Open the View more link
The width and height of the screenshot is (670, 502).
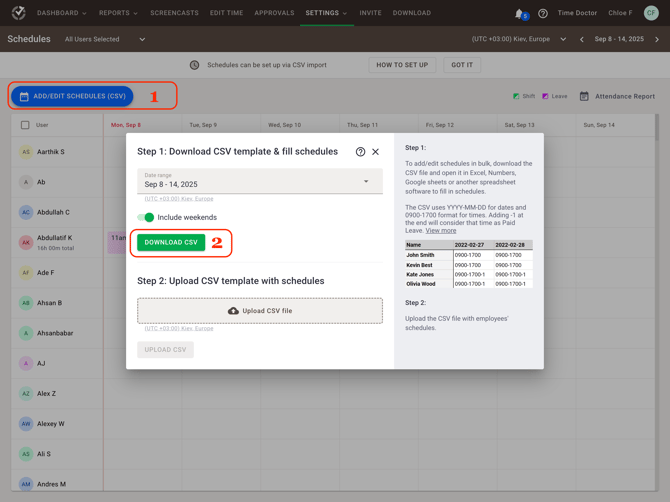pos(441,231)
